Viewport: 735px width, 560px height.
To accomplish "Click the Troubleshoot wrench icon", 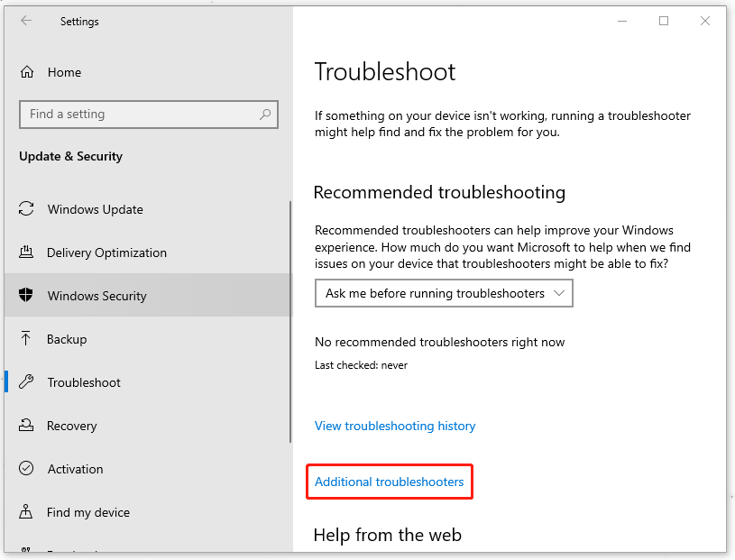I will [26, 382].
